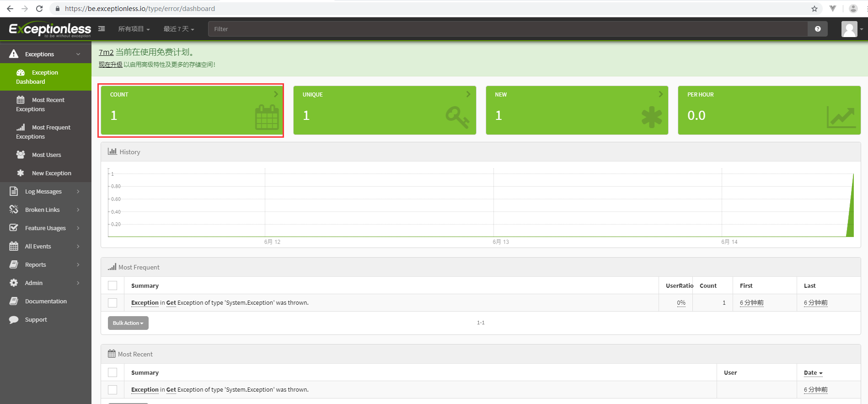Viewport: 868px width, 404px height.
Task: Open Most Users menu item
Action: tap(46, 155)
